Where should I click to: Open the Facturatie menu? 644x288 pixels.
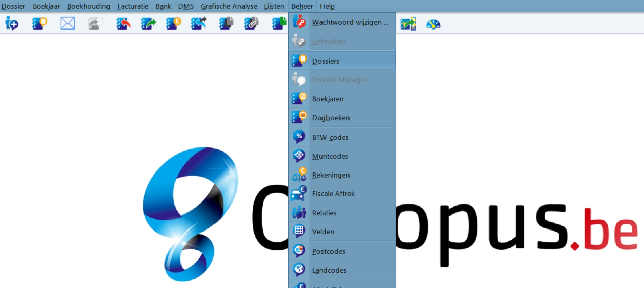click(x=133, y=6)
